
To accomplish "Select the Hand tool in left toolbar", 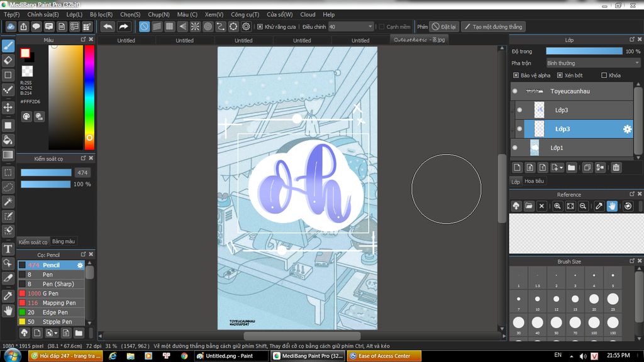I will pyautogui.click(x=8, y=310).
